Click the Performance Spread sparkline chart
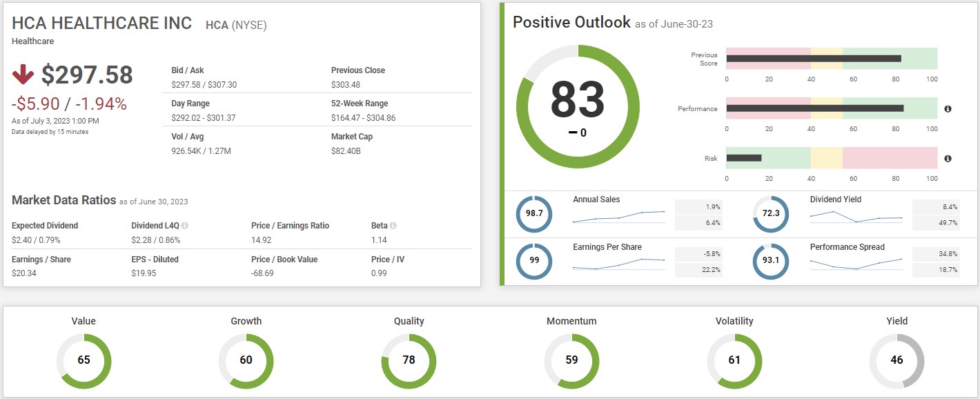Screen dimensions: 980x399 (x=856, y=264)
